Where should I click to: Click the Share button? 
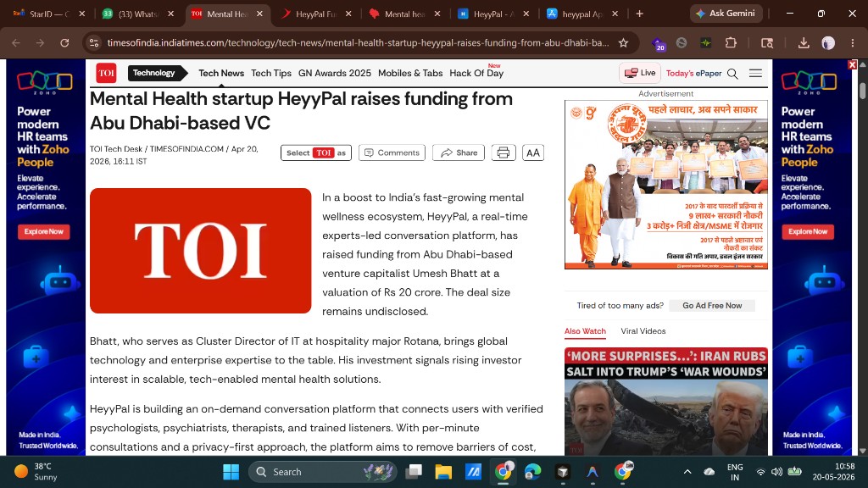[459, 152]
